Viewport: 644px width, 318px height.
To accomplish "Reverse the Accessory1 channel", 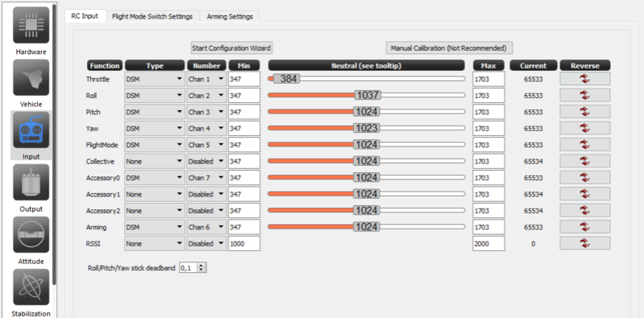I will click(585, 194).
